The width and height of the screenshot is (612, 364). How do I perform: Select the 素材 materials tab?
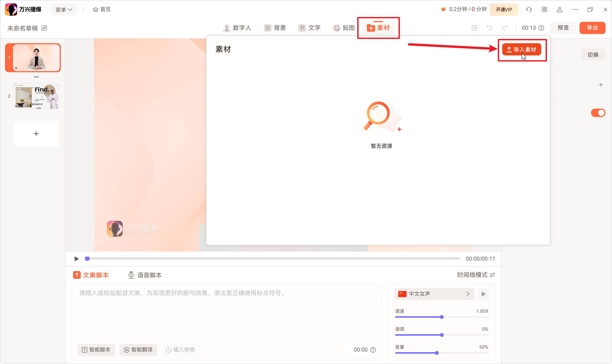[378, 28]
